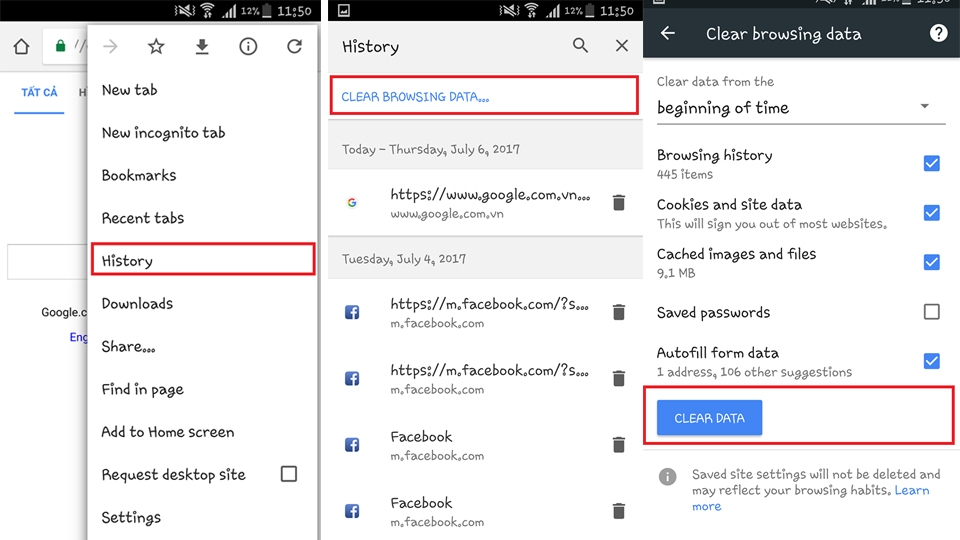The height and width of the screenshot is (540, 960).
Task: Close the History screen with the X
Action: tap(622, 45)
